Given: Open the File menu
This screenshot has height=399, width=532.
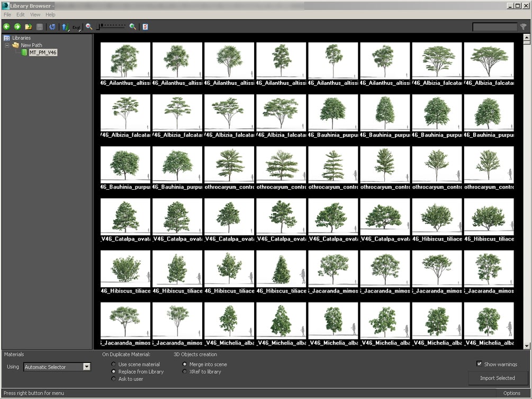Looking at the screenshot, I should [7, 15].
